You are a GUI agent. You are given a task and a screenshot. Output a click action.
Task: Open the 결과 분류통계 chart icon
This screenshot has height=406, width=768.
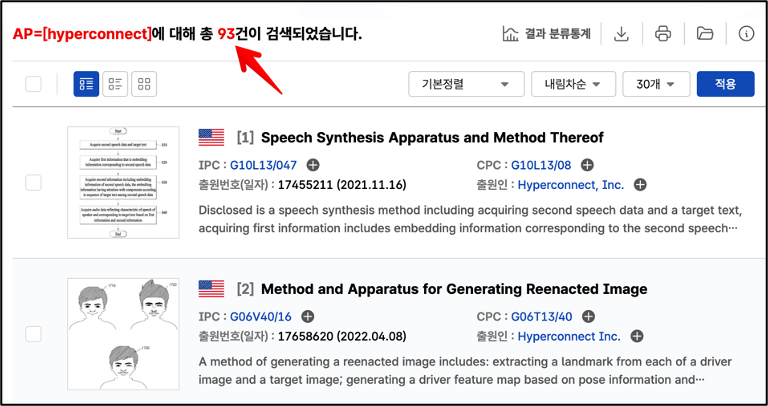(x=510, y=34)
